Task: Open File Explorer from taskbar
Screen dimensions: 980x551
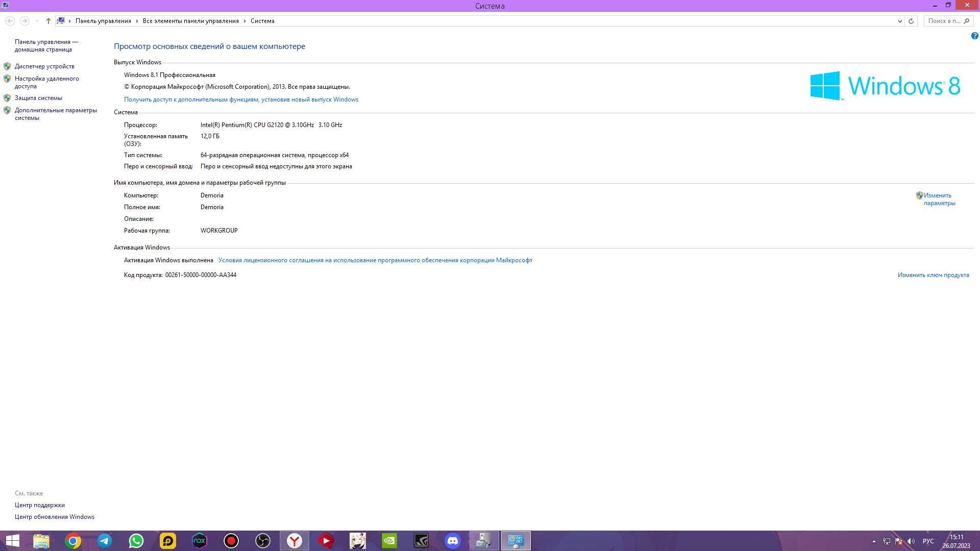Action: [x=41, y=541]
